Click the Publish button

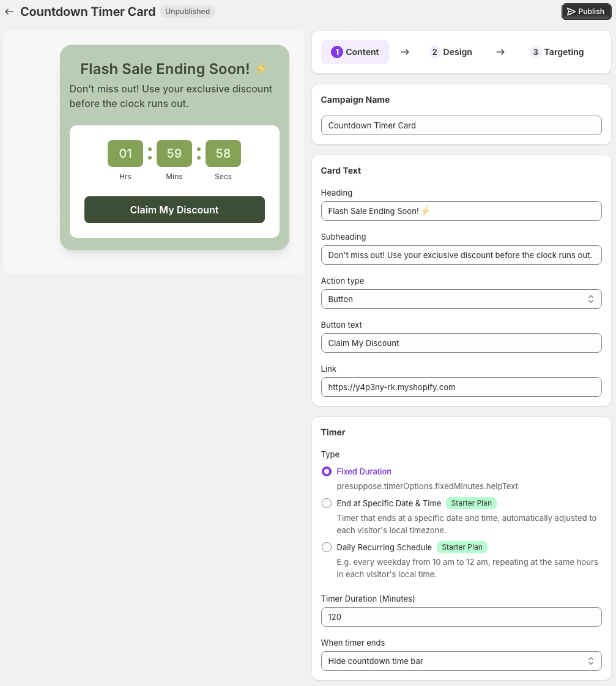point(586,12)
